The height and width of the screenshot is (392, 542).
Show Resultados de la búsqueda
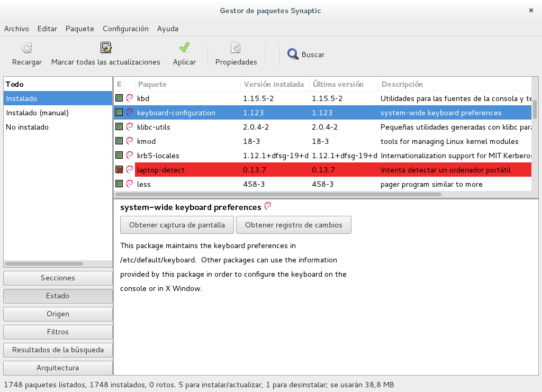tap(58, 350)
